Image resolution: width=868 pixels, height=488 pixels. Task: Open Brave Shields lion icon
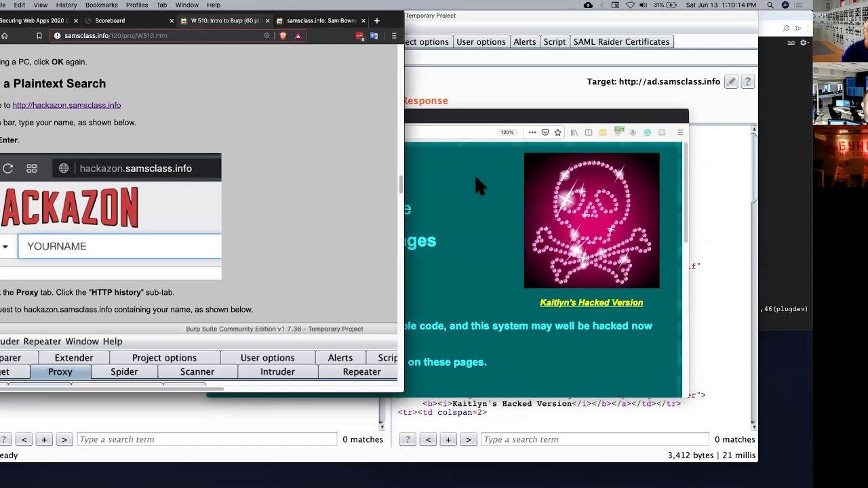(283, 36)
